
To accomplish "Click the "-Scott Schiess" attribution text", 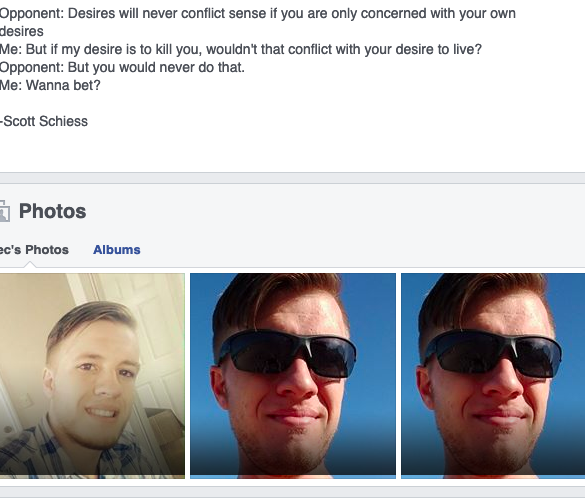I will pos(44,121).
